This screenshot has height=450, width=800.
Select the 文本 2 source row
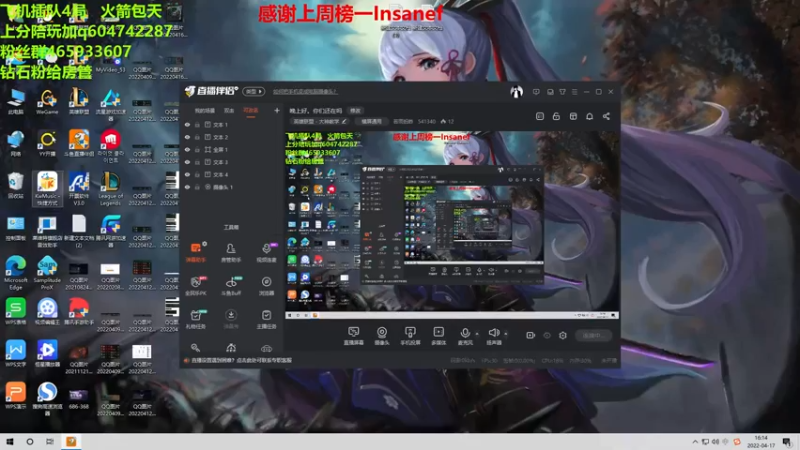point(232,137)
